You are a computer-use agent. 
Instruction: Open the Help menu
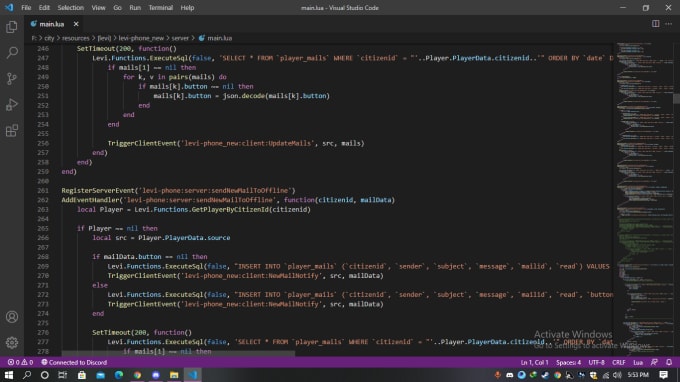(x=187, y=8)
